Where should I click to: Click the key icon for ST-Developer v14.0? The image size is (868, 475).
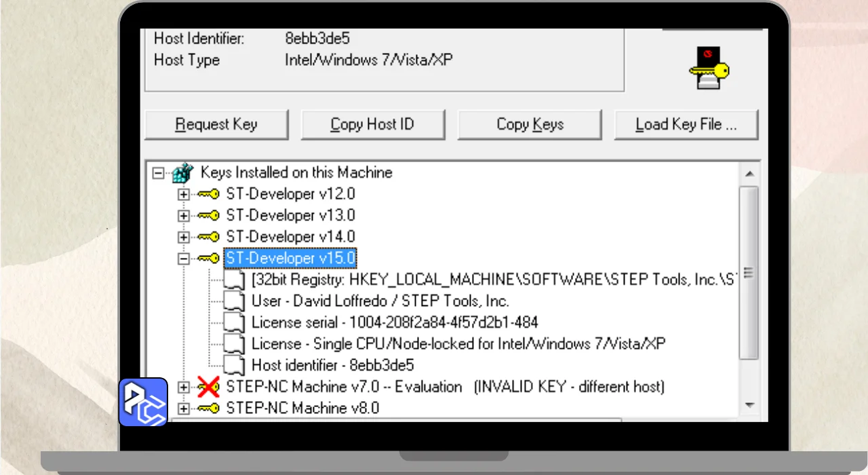coord(208,237)
